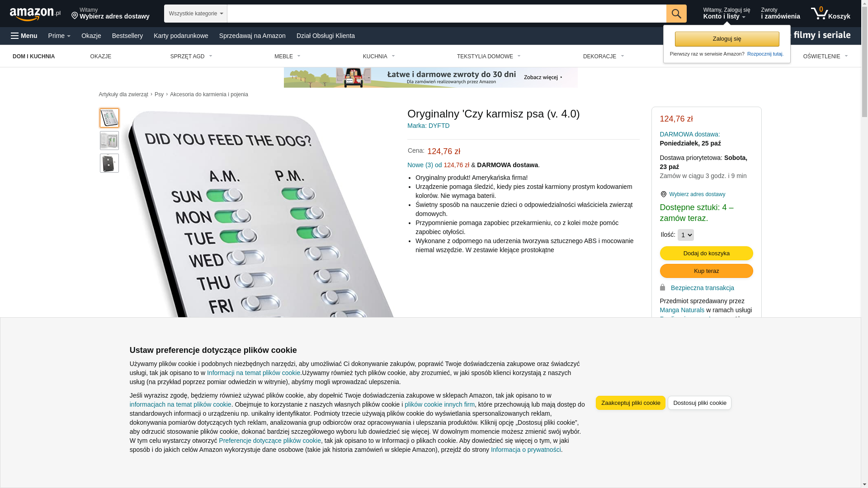Click Dodaj do koszyka button
Screen dimensions: 868x488
coord(706,253)
